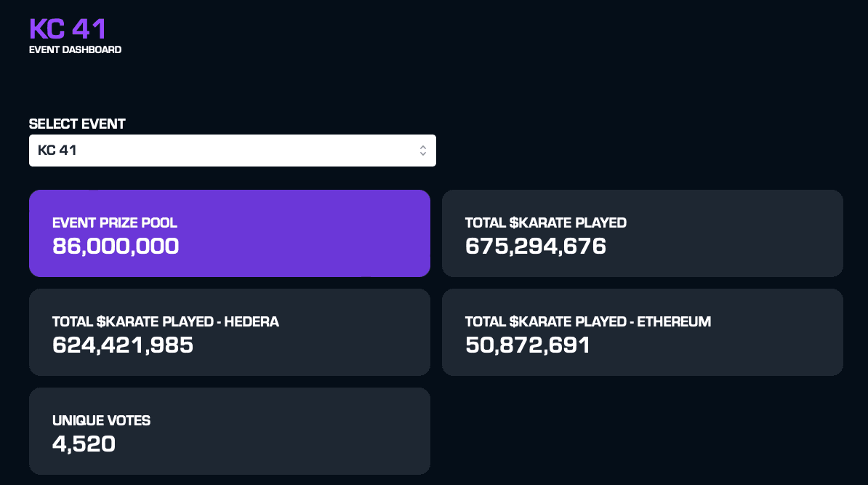
Task: Click the TOTAL $KARATE PLAYED card
Action: click(x=643, y=233)
